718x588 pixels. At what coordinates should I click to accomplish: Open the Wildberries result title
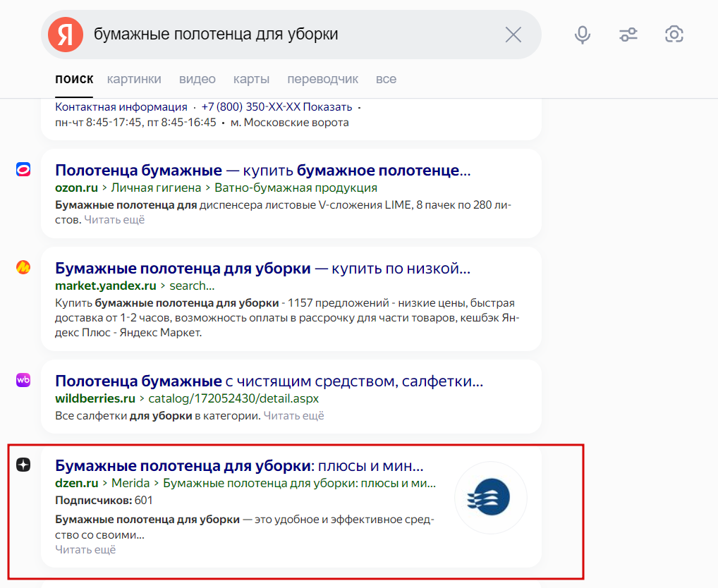pos(269,381)
